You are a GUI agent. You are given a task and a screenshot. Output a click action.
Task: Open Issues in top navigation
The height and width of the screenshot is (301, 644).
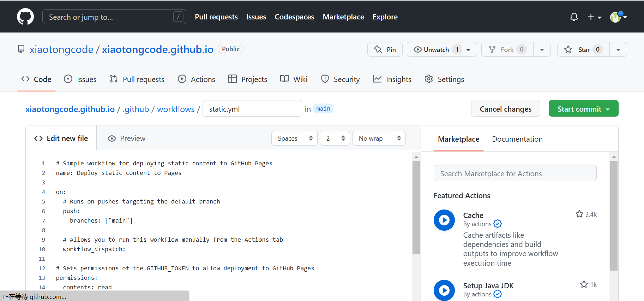(x=256, y=17)
